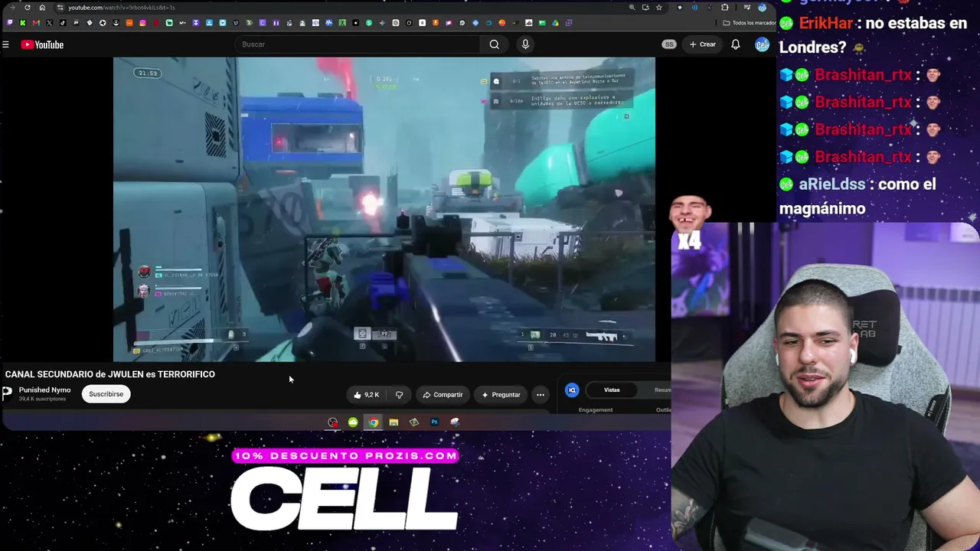The height and width of the screenshot is (551, 980).
Task: Open the Punished Nymo channel name
Action: pos(44,390)
